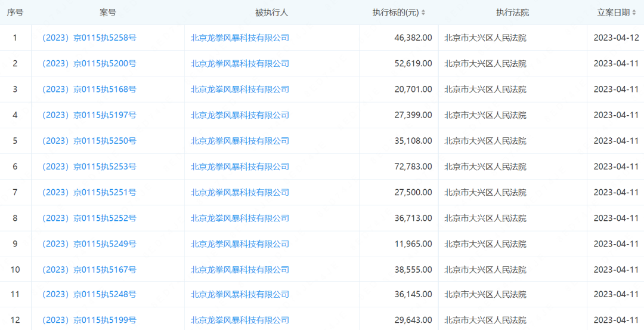The height and width of the screenshot is (330, 644).
Task: Sort by 立案日期 column arrows
Action: (x=634, y=13)
